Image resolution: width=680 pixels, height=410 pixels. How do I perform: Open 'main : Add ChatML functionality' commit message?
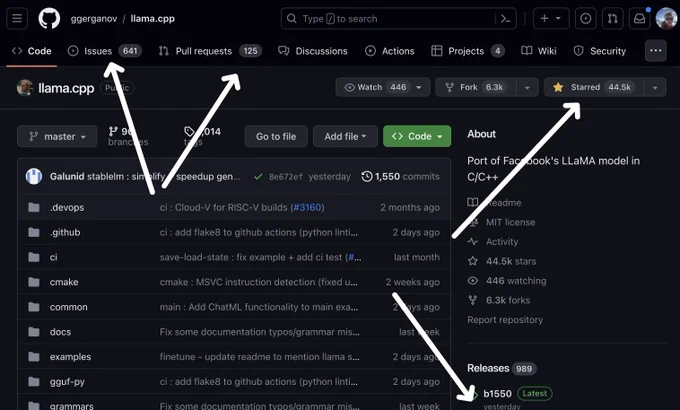(258, 307)
